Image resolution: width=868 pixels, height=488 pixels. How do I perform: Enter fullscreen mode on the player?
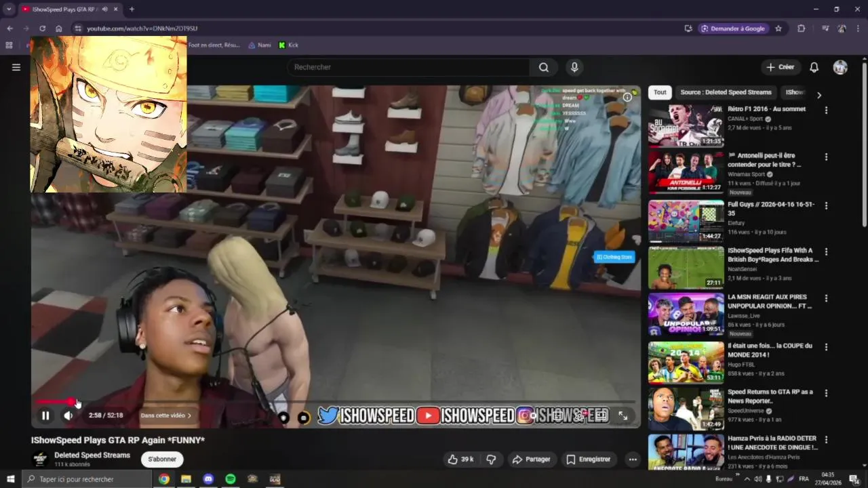click(x=623, y=415)
